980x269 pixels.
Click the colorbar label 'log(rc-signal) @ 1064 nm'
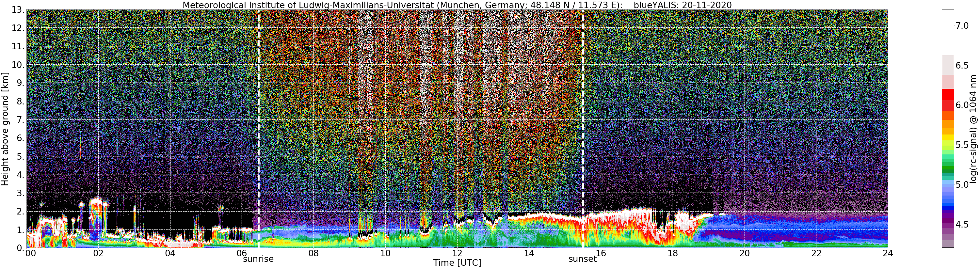973,129
